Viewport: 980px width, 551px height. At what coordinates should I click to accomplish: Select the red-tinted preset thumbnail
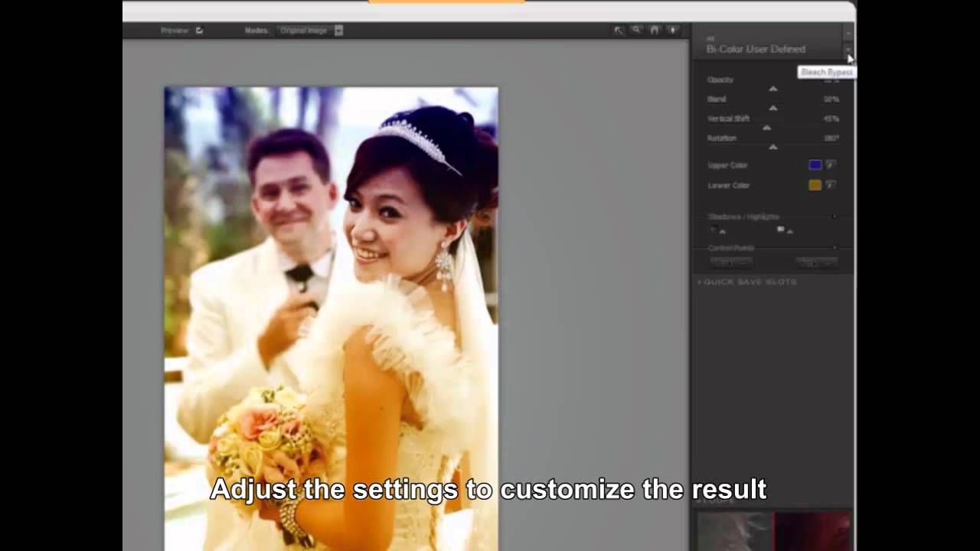pyautogui.click(x=812, y=532)
